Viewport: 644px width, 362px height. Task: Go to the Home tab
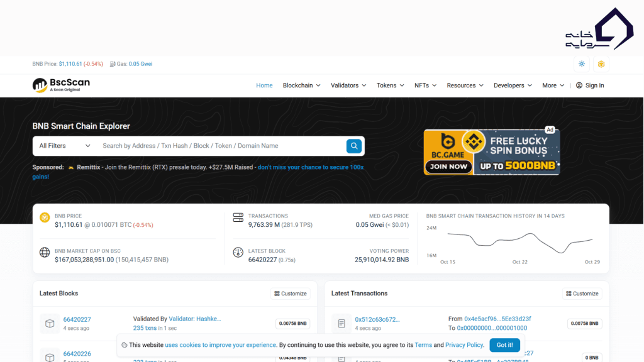tap(264, 85)
